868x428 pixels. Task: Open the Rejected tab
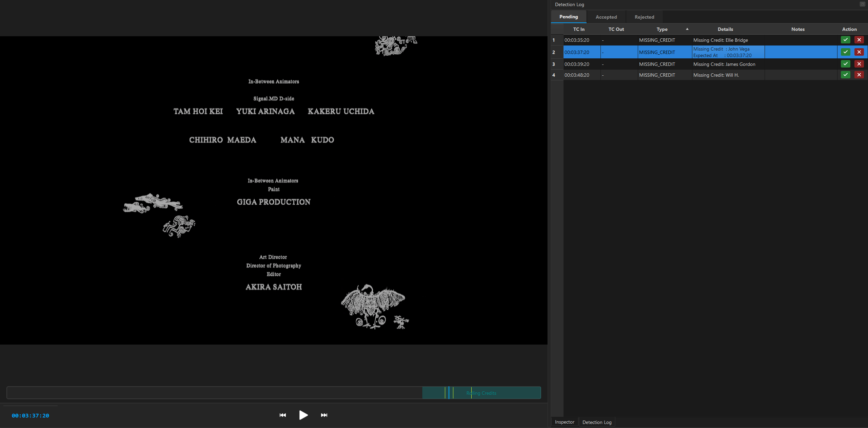644,17
